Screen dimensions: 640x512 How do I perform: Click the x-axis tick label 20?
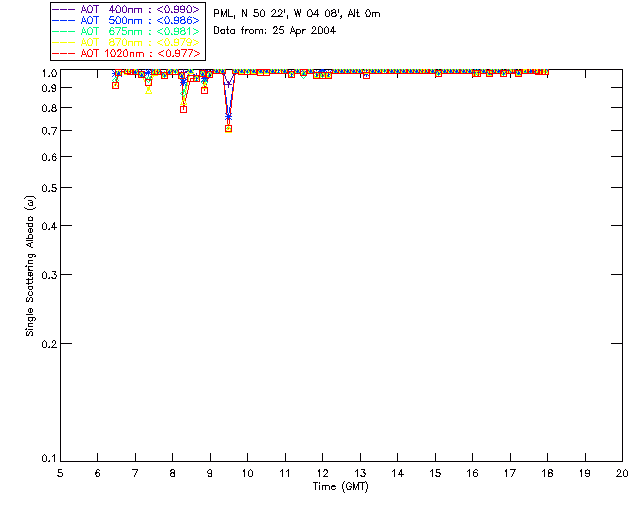tap(622, 473)
